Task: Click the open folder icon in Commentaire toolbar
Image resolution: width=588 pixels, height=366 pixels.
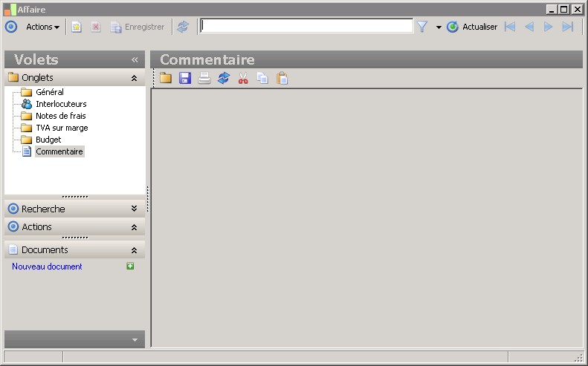Action: pyautogui.click(x=166, y=78)
